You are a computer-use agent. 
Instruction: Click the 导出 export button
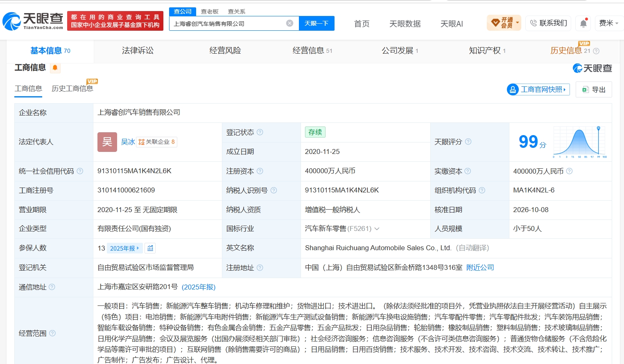594,90
